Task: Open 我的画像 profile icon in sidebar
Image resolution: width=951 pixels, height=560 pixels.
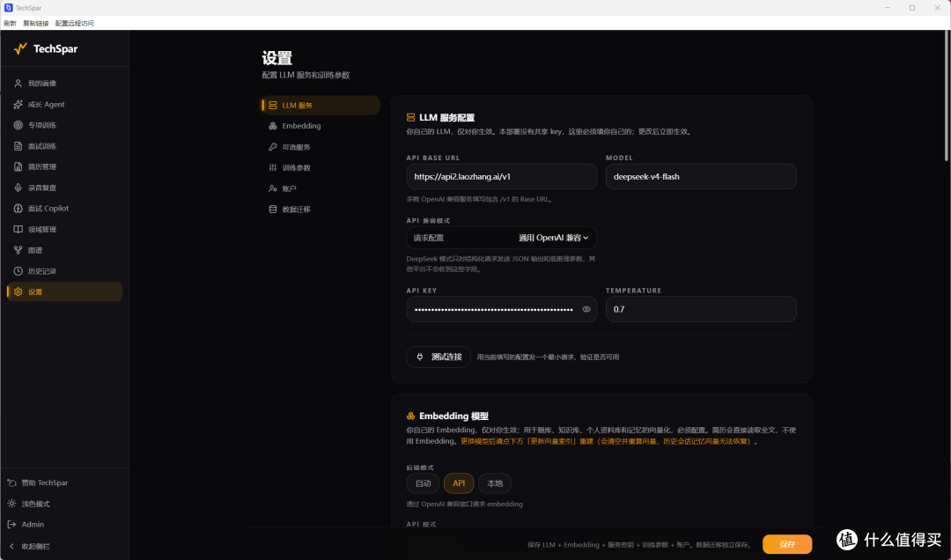Action: pyautogui.click(x=18, y=83)
